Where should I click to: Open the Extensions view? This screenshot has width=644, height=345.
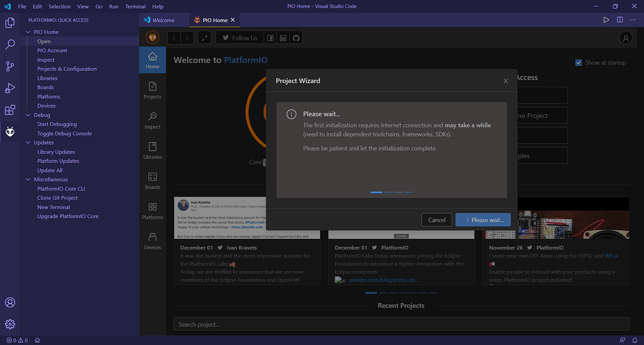(x=10, y=110)
